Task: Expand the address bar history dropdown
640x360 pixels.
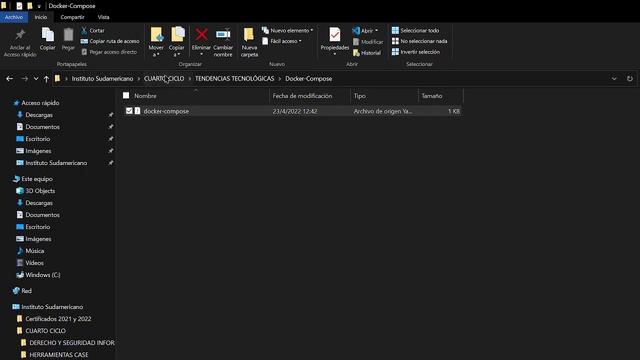Action: click(614, 79)
